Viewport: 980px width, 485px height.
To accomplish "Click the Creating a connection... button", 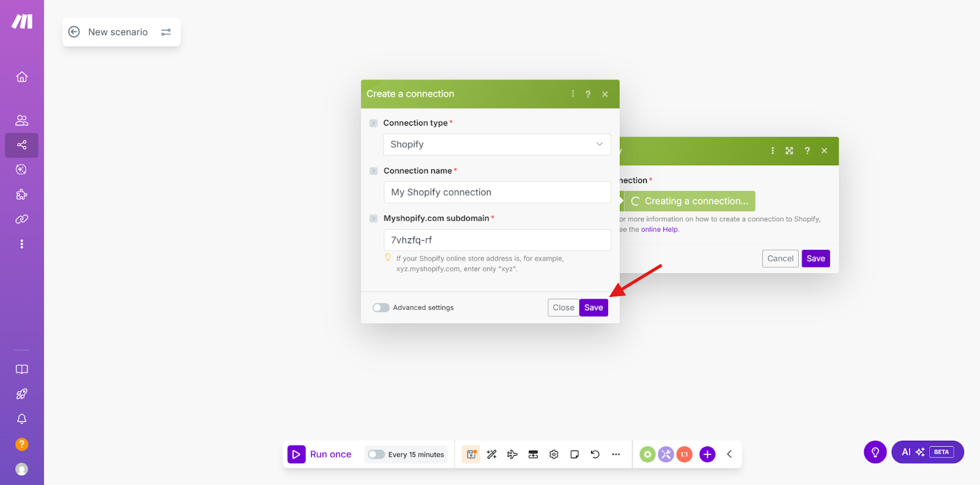I will [x=689, y=201].
